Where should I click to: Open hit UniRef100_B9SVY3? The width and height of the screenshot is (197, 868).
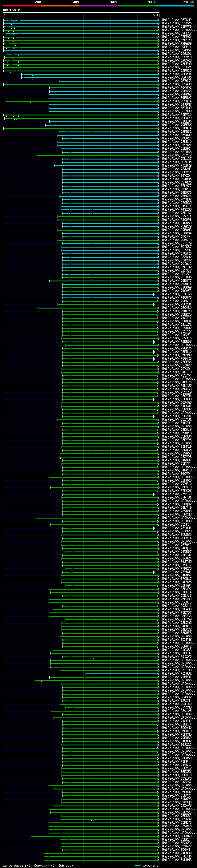click(177, 57)
